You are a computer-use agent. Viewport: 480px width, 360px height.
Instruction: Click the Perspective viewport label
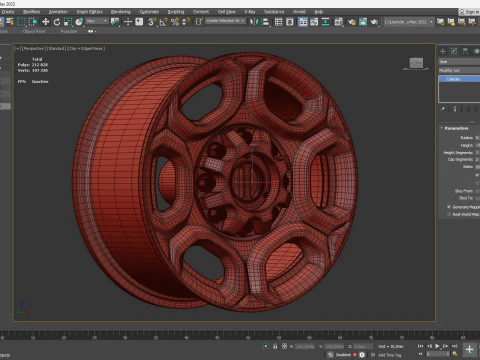(x=33, y=49)
